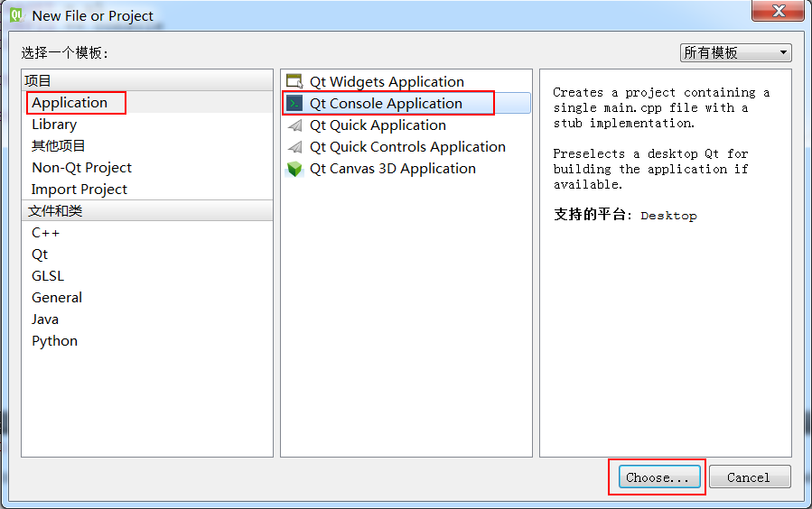Click the Qt Canvas 3D green cube icon
This screenshot has height=509, width=812.
[294, 169]
